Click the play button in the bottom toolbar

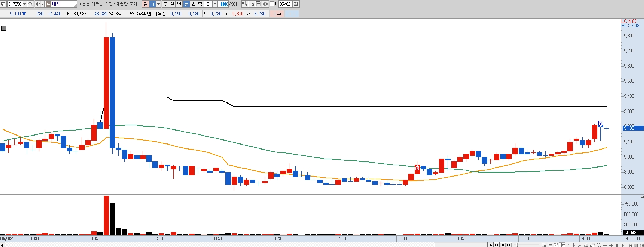(491, 245)
